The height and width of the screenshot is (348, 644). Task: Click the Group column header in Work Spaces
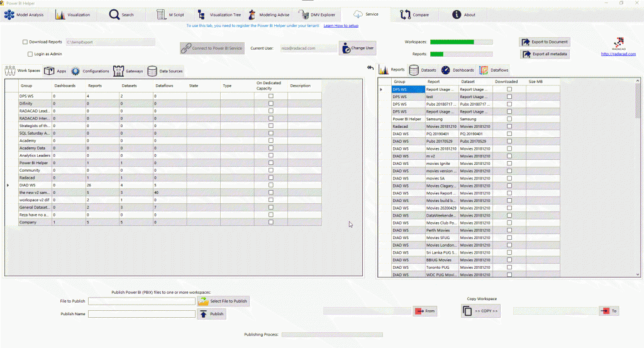click(26, 85)
